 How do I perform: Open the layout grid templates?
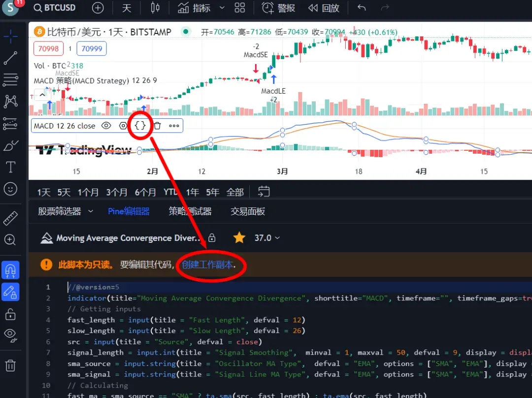pos(239,7)
